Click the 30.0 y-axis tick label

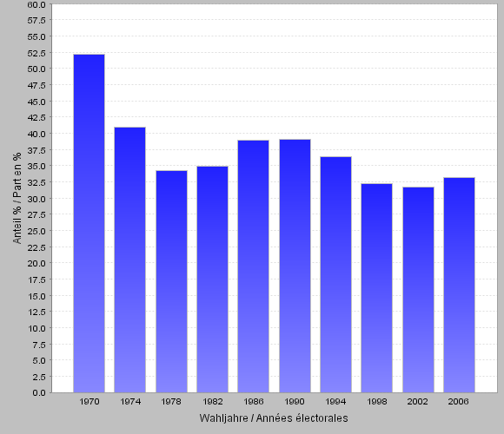(36, 199)
